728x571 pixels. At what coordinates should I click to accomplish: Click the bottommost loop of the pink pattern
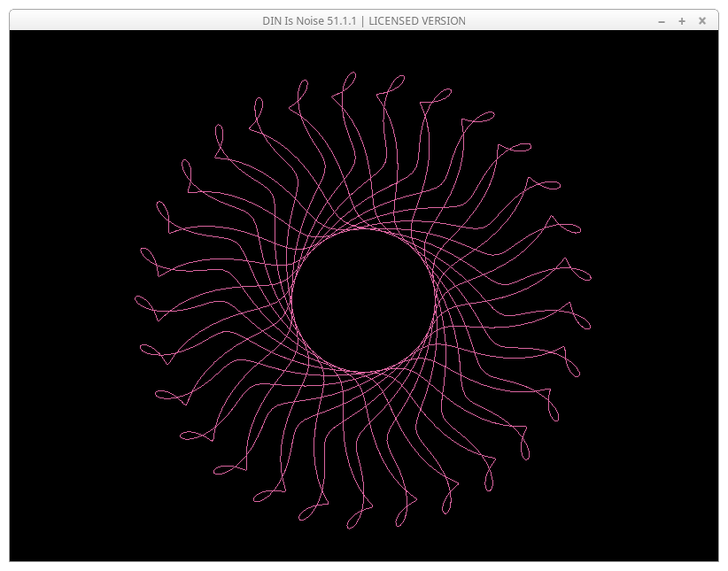(352, 522)
